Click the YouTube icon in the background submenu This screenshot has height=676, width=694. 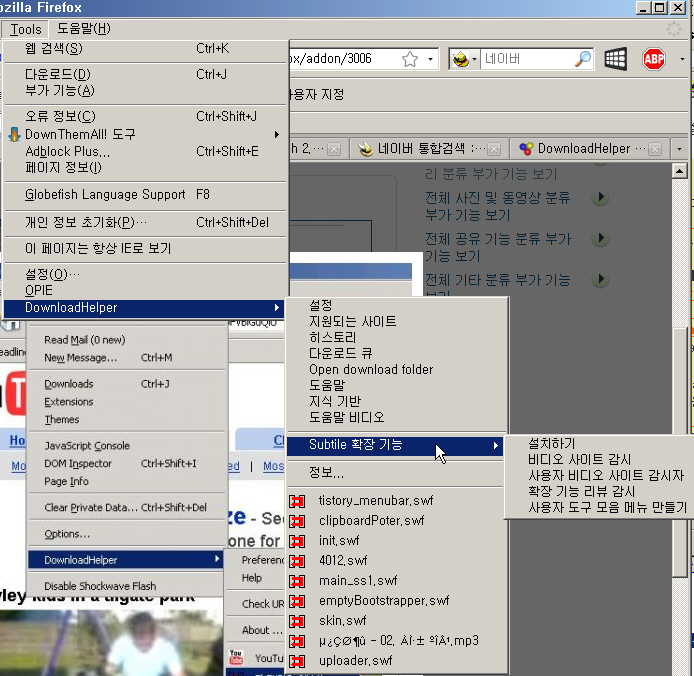pos(236,657)
